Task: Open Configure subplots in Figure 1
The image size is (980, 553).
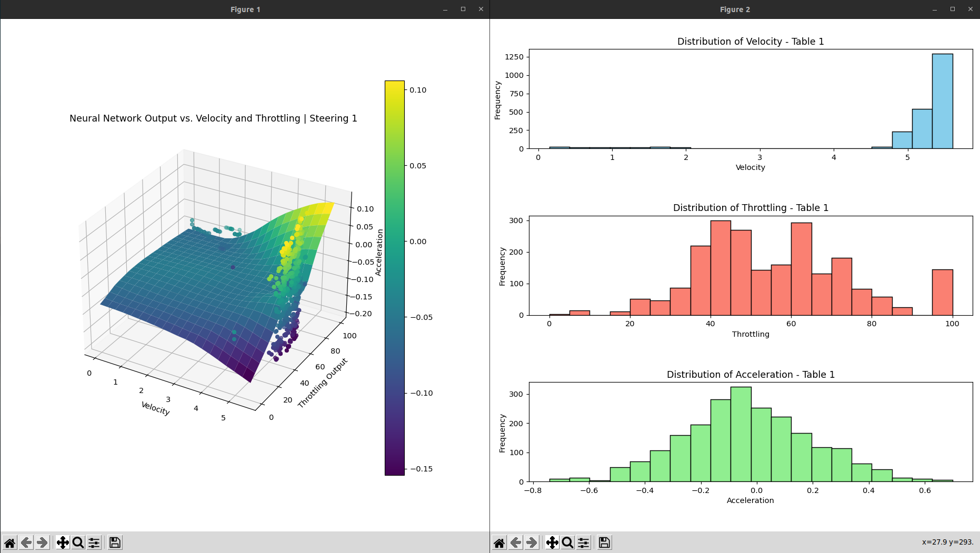Action: [94, 542]
